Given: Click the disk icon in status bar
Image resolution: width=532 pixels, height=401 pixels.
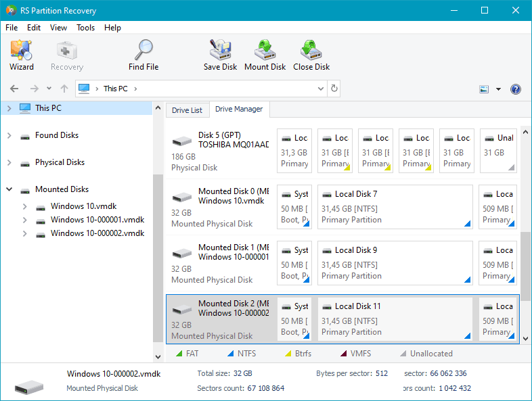Looking at the screenshot, I should tap(29, 386).
